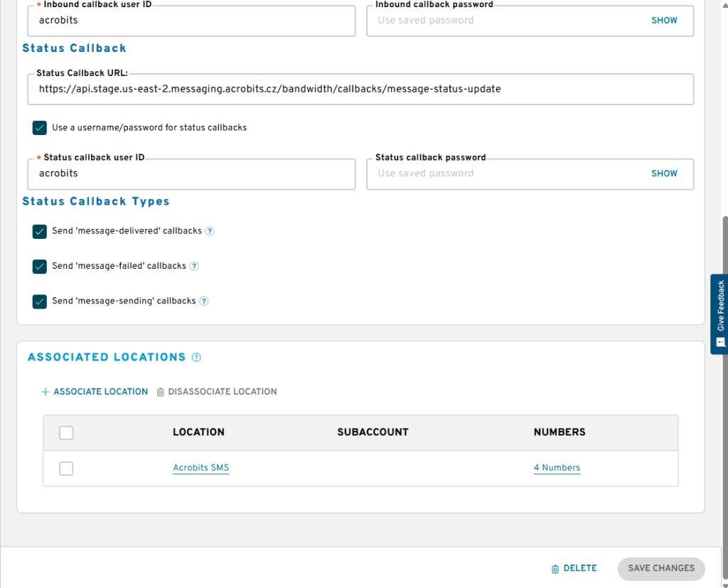Toggle Send 'message-sending' callbacks checkbox
Viewport: 728px width, 588px height.
click(x=40, y=301)
